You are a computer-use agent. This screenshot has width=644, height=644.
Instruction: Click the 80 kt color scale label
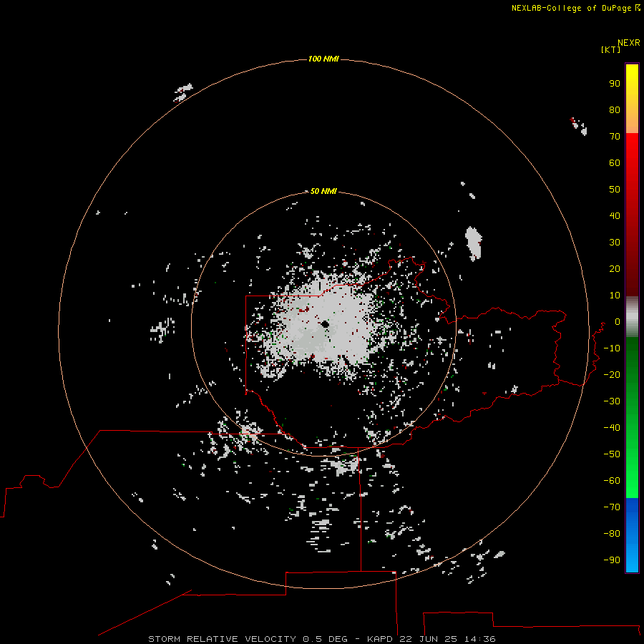tap(615, 109)
